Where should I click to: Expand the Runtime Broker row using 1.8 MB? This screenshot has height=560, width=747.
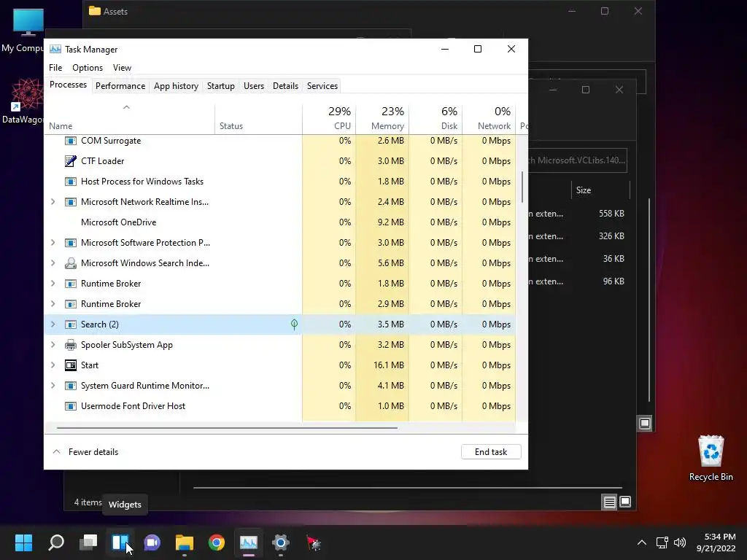(x=53, y=284)
